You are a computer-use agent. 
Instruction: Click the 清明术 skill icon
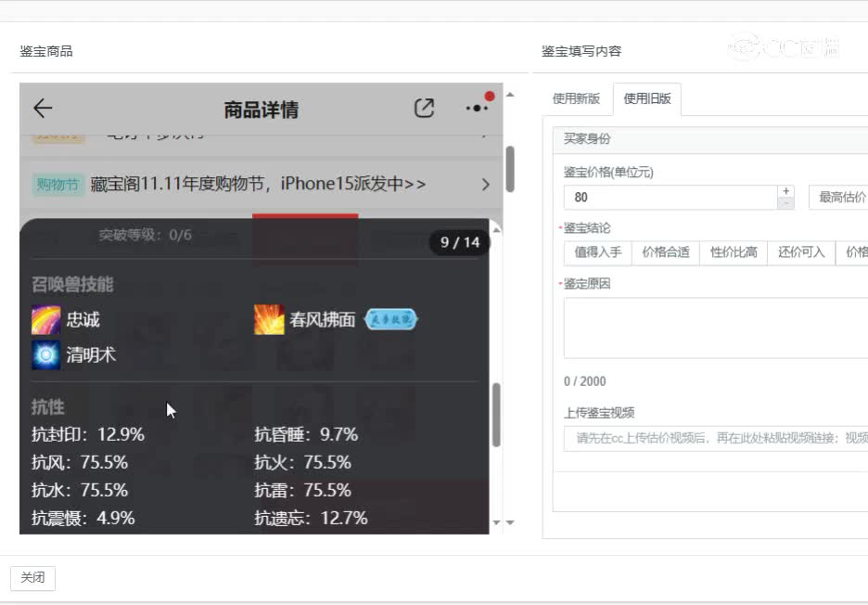click(x=45, y=354)
